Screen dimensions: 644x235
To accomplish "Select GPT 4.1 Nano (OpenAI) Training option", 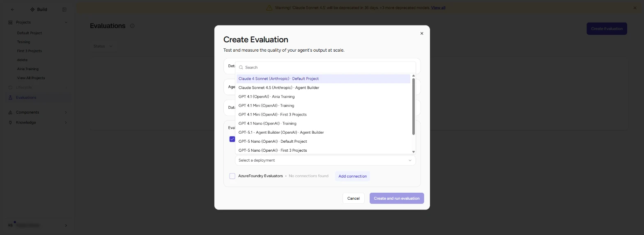I will [x=323, y=123].
